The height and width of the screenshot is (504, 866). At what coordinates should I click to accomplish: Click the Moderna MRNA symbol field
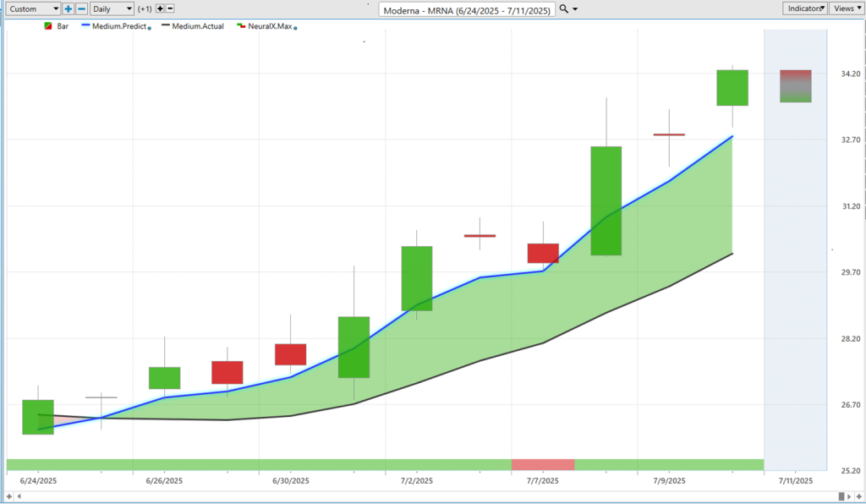coord(467,10)
